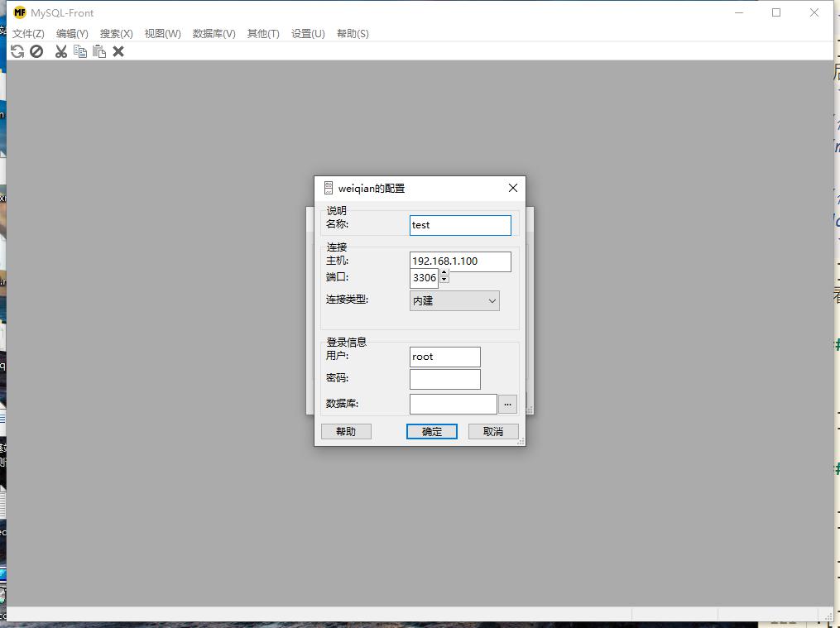This screenshot has height=628, width=840.
Task: Maximize the MySQL-Front window
Action: (776, 12)
